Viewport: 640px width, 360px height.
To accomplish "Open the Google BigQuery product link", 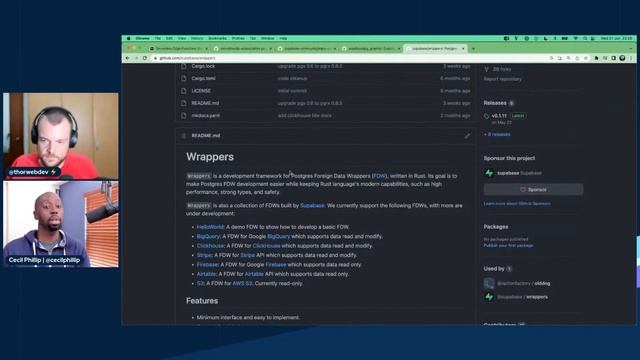I will point(278,236).
